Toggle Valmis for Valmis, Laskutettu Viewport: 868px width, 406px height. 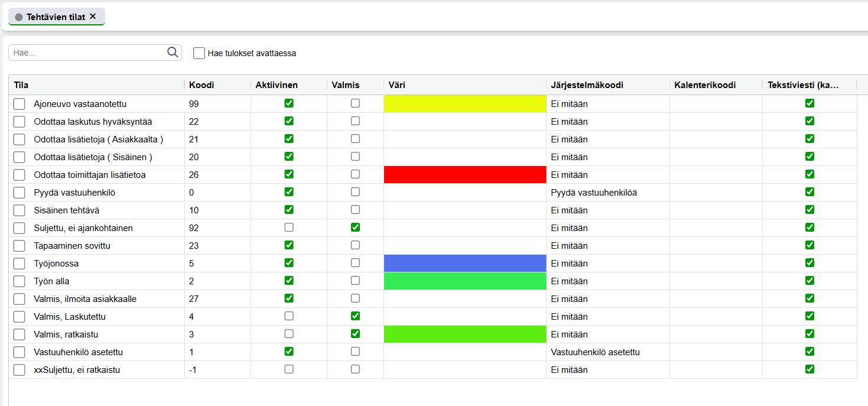click(355, 316)
